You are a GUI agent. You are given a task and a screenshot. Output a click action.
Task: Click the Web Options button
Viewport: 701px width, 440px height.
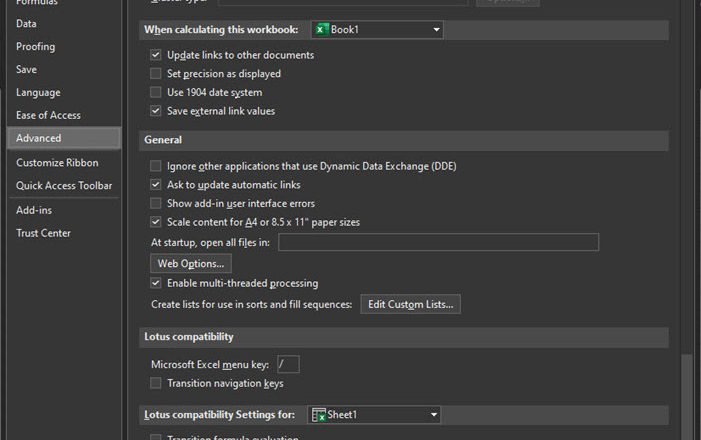[x=191, y=263]
